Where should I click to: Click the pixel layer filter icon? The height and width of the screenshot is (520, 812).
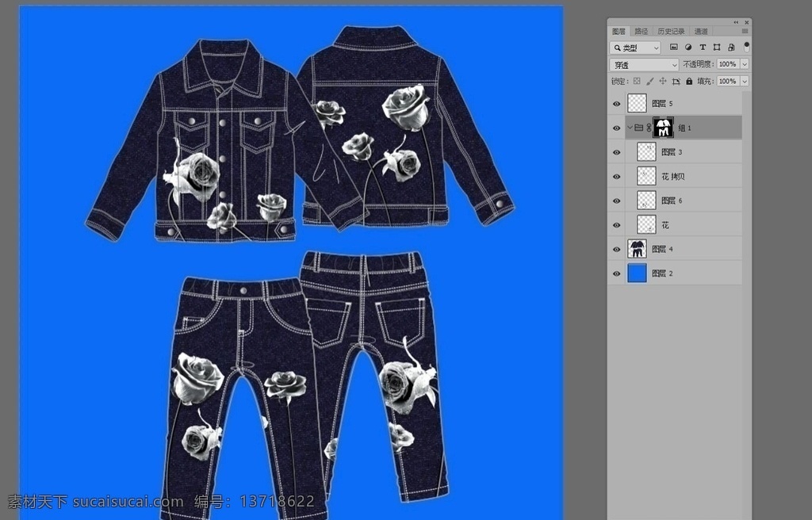click(x=673, y=47)
